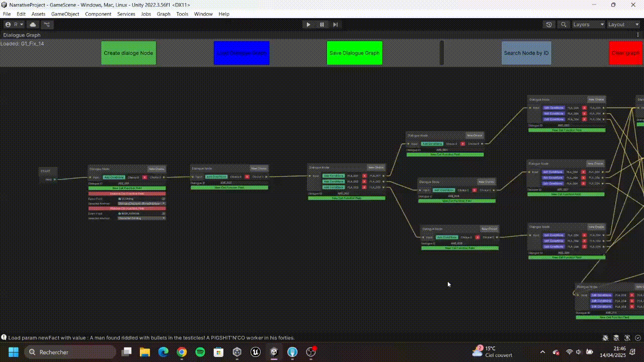Click the Step frame button
The image size is (644, 362).
coord(335,24)
